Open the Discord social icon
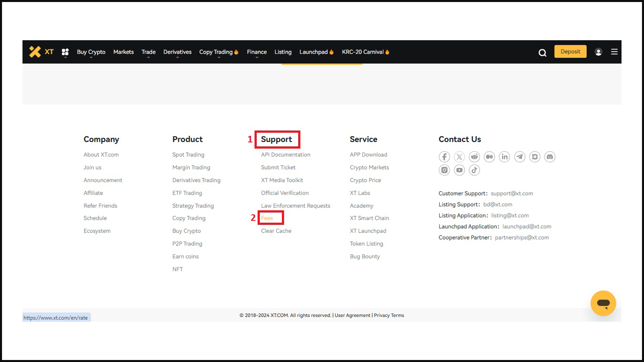The height and width of the screenshot is (362, 644). [550, 157]
